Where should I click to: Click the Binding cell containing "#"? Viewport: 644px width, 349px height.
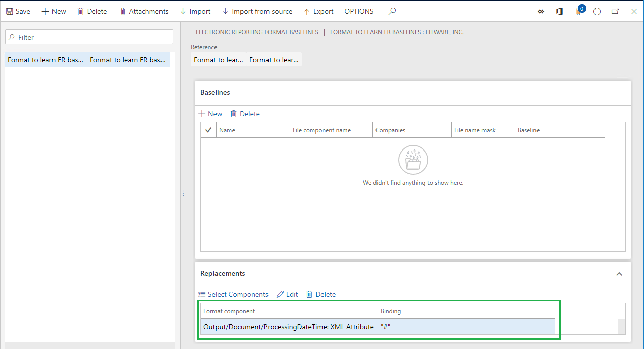pos(466,327)
